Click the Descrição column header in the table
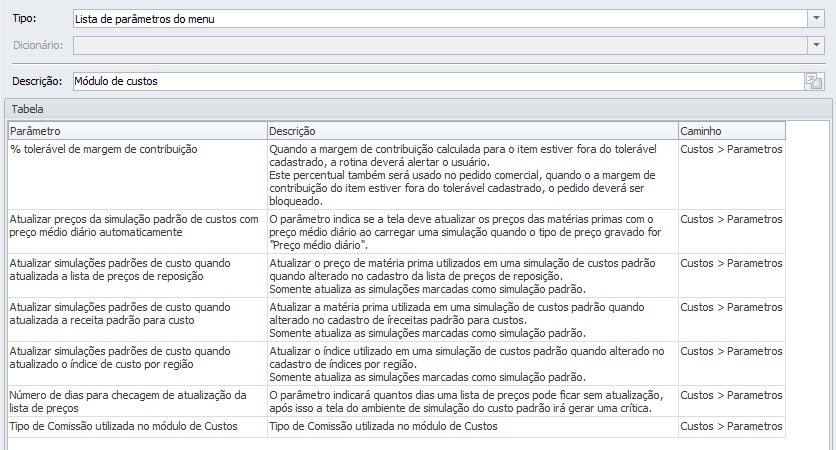Image resolution: width=836 pixels, height=450 pixels. (x=472, y=131)
